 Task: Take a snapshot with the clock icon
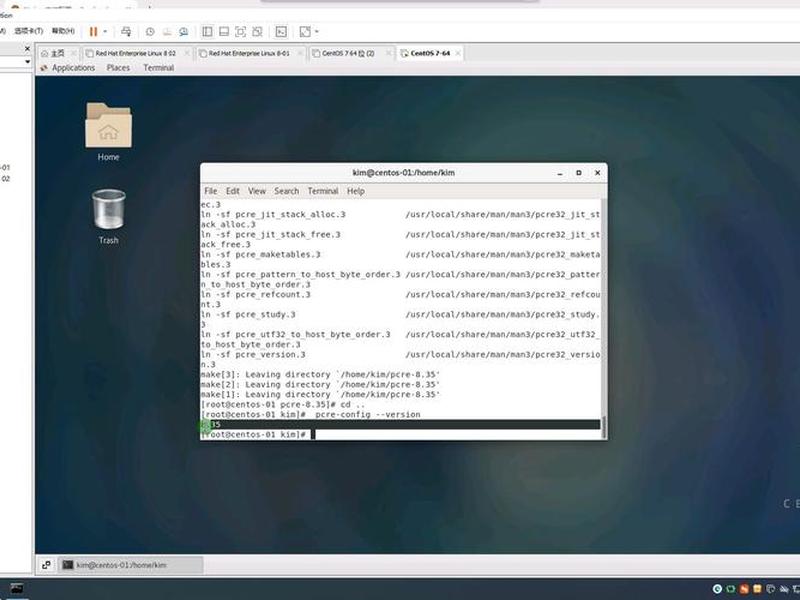click(x=150, y=32)
